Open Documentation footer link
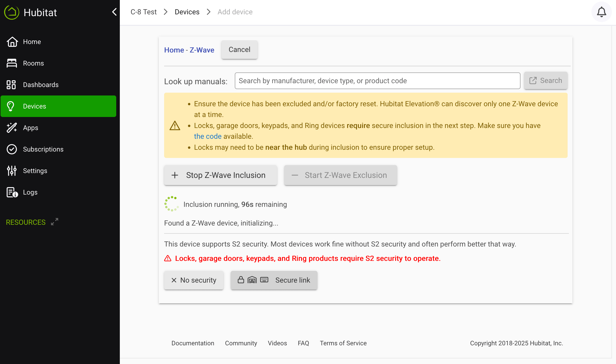Image resolution: width=616 pixels, height=364 pixels. (x=193, y=343)
